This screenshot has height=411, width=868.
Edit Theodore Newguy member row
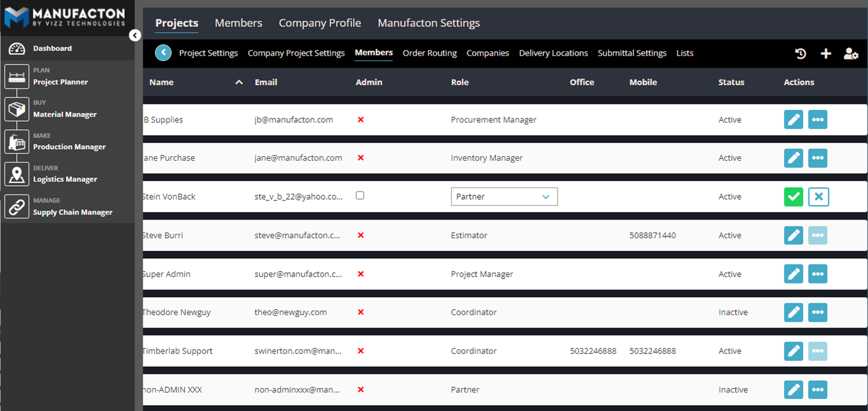[793, 312]
